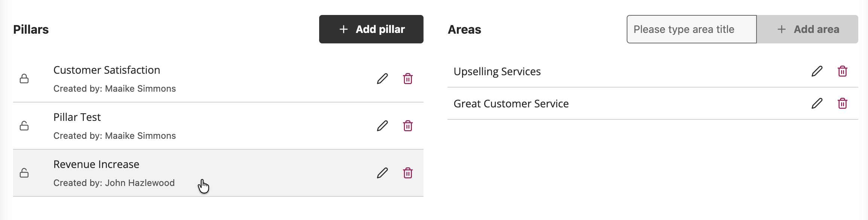Viewport: 868px width, 220px height.
Task: Edit the Revenue Increase pillar
Action: tap(382, 173)
